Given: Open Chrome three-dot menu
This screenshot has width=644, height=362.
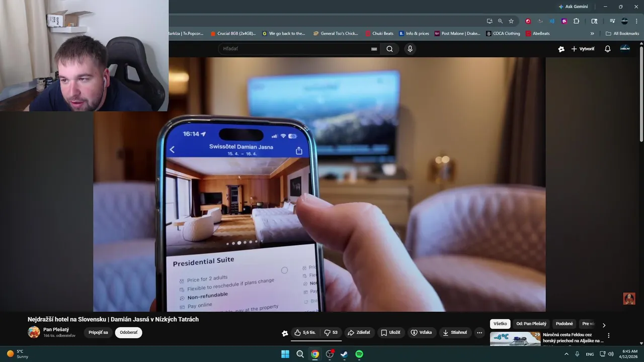Looking at the screenshot, I should pos(636,21).
